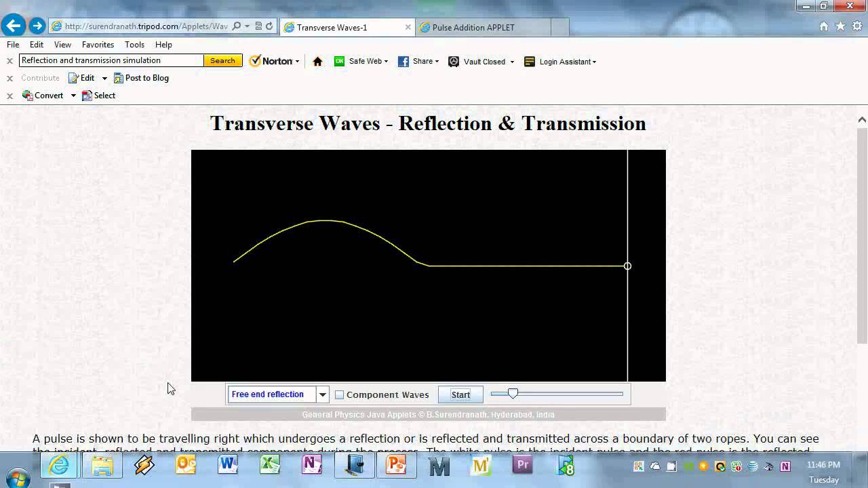The image size is (868, 488).
Task: Expand the Login Assistant dropdown
Action: 594,62
